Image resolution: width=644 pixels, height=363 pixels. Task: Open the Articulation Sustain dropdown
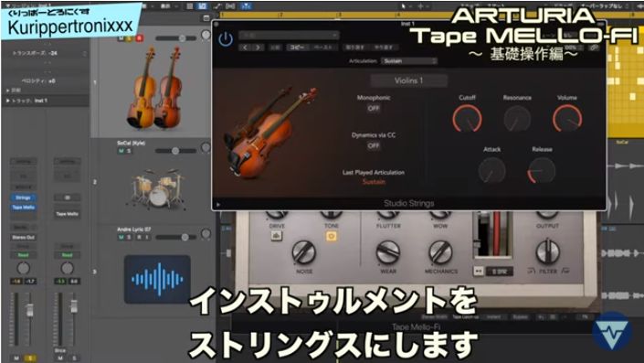[x=409, y=61]
